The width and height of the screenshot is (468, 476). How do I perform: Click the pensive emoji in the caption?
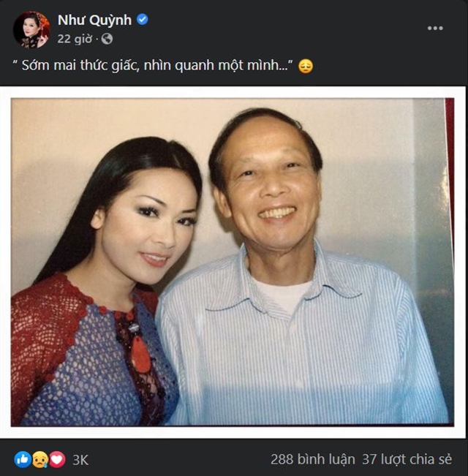click(306, 67)
